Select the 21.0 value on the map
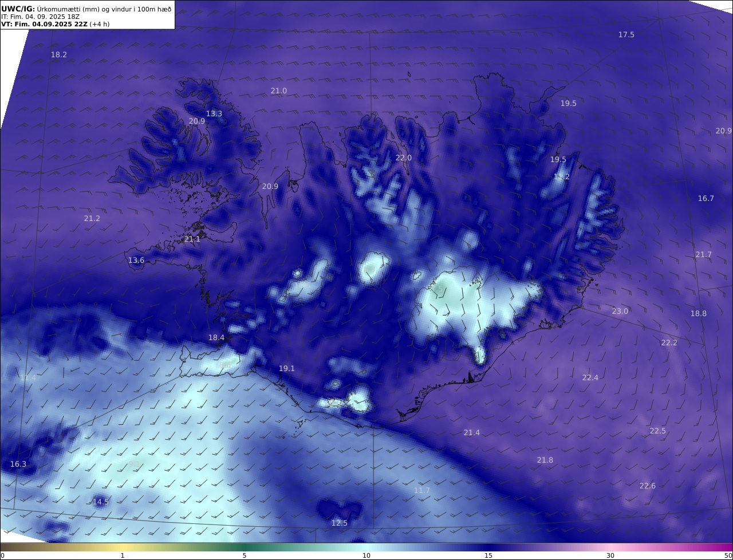Viewport: 733px width, 560px height. (x=279, y=91)
